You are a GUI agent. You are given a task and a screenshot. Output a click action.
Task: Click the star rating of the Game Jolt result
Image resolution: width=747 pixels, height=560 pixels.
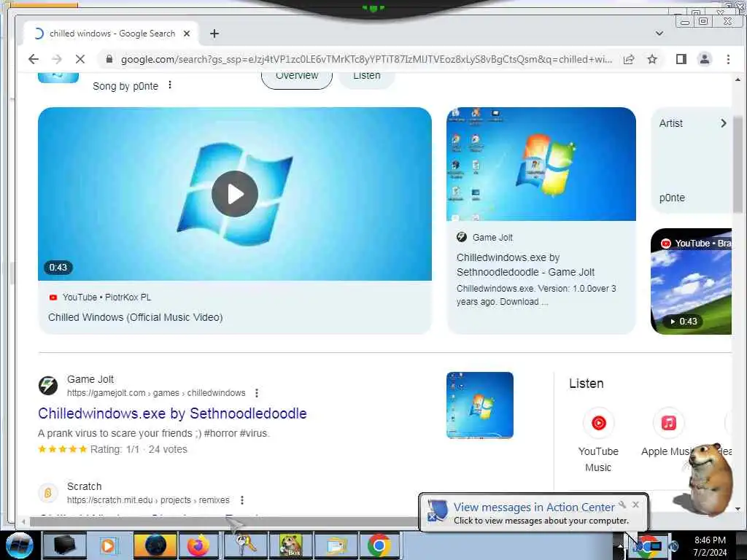(x=63, y=449)
